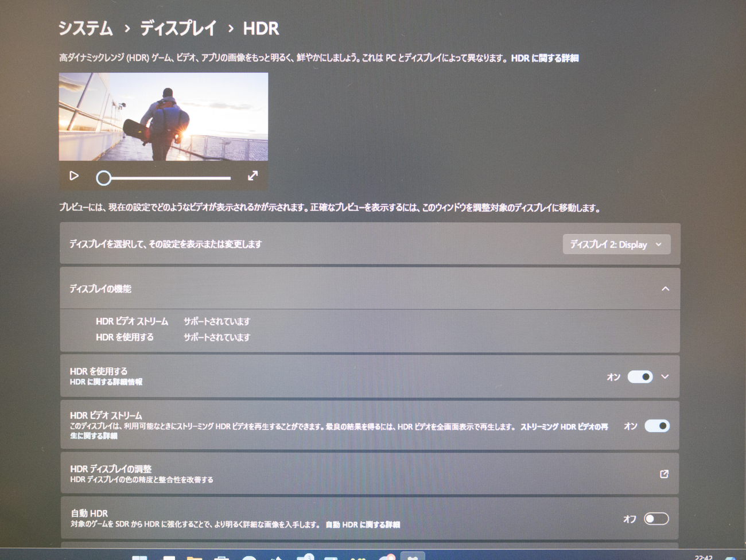Click the HDR preview video thumbnail
The height and width of the screenshot is (560, 746).
164,116
